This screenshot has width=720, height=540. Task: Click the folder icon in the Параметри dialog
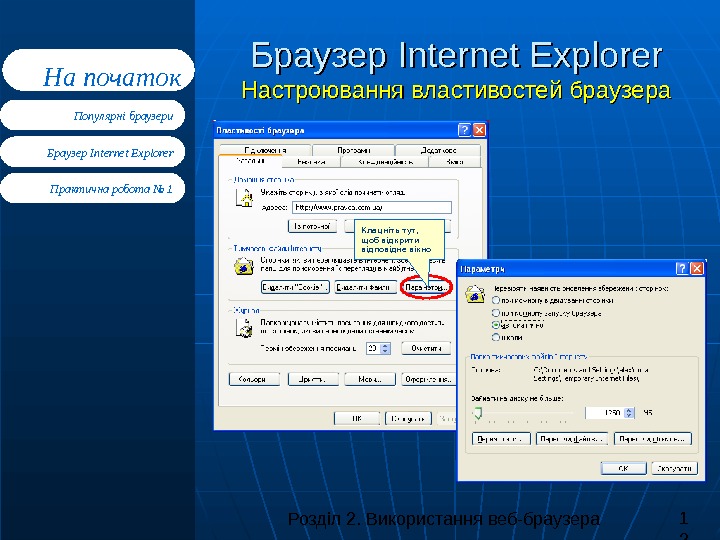[475, 294]
